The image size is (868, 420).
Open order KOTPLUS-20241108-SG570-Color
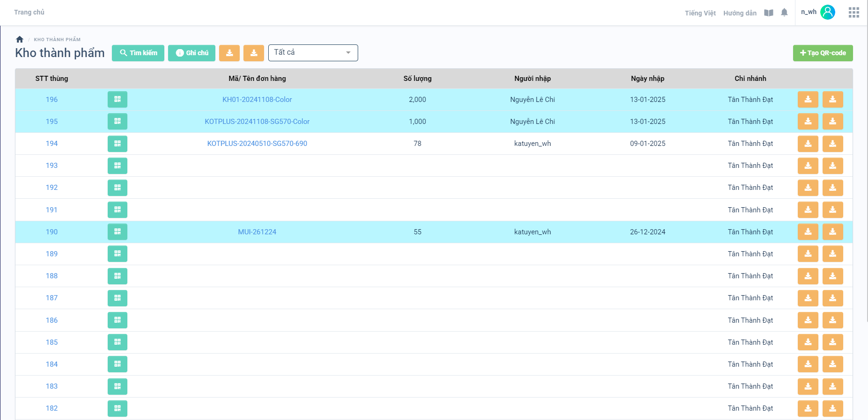(257, 122)
